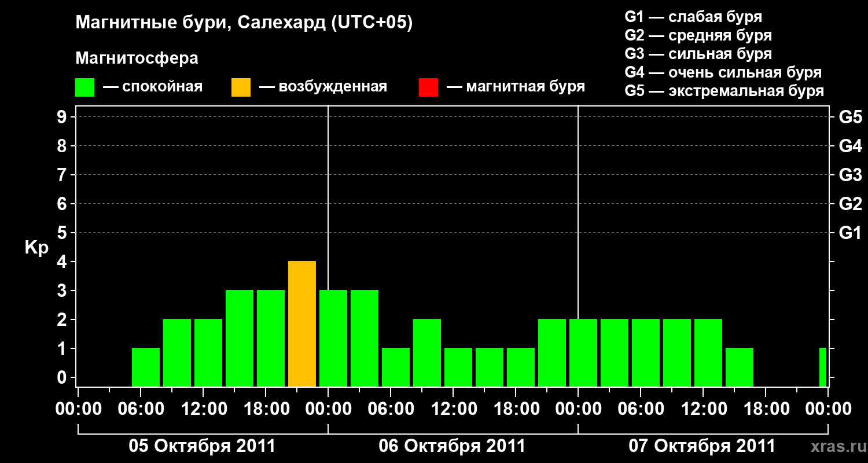
Task: Click the green 'спокойная' legend swatch
Action: 84,87
